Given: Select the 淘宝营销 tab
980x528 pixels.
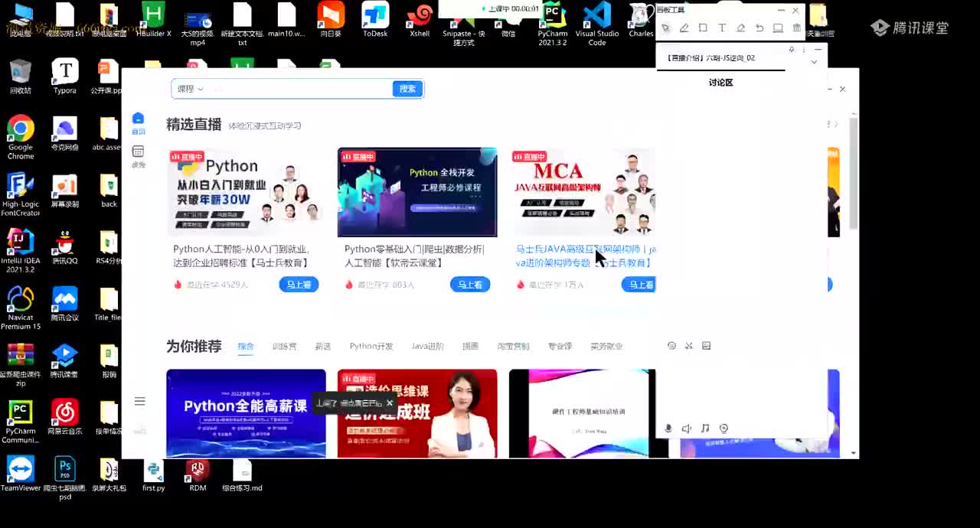Looking at the screenshot, I should click(x=513, y=347).
